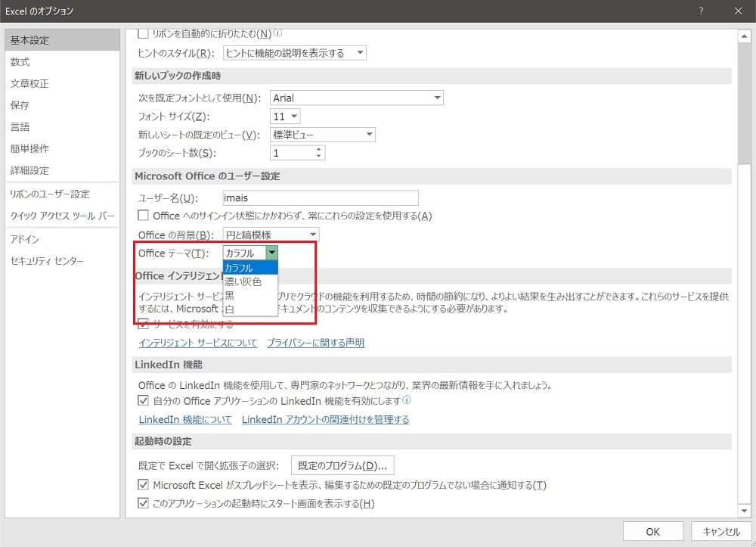The width and height of the screenshot is (756, 547).
Task: Enable リボンを自動的に折りたたむ checkbox
Action: pyautogui.click(x=144, y=34)
